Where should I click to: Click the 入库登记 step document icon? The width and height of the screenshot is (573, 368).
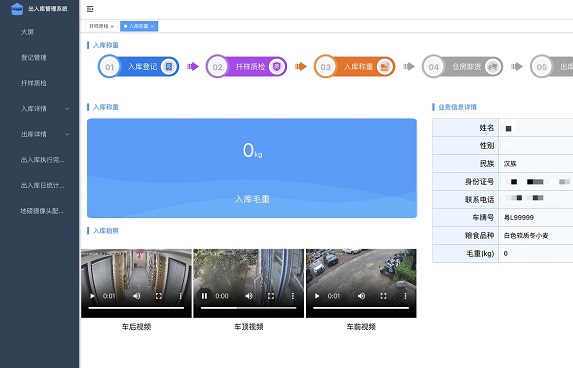point(168,67)
